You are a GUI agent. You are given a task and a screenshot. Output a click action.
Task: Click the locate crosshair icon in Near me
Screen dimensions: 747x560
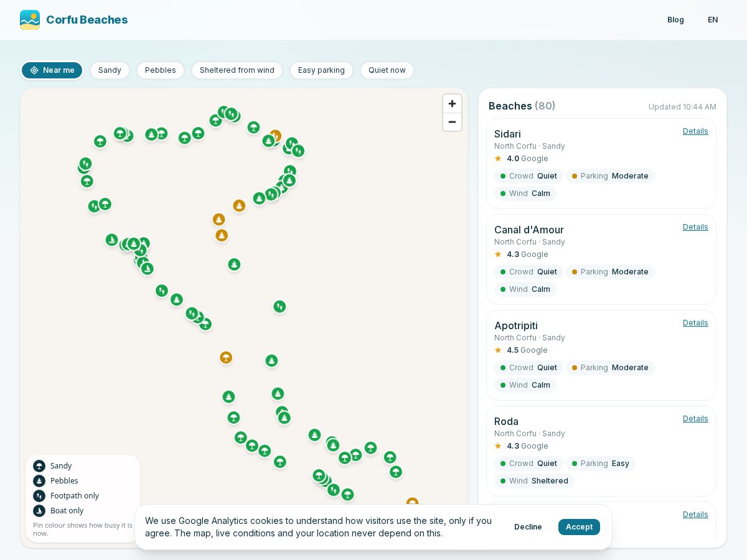coord(34,70)
